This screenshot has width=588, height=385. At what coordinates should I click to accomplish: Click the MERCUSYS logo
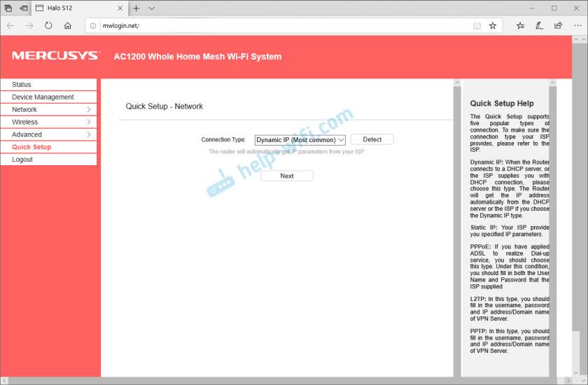[55, 56]
